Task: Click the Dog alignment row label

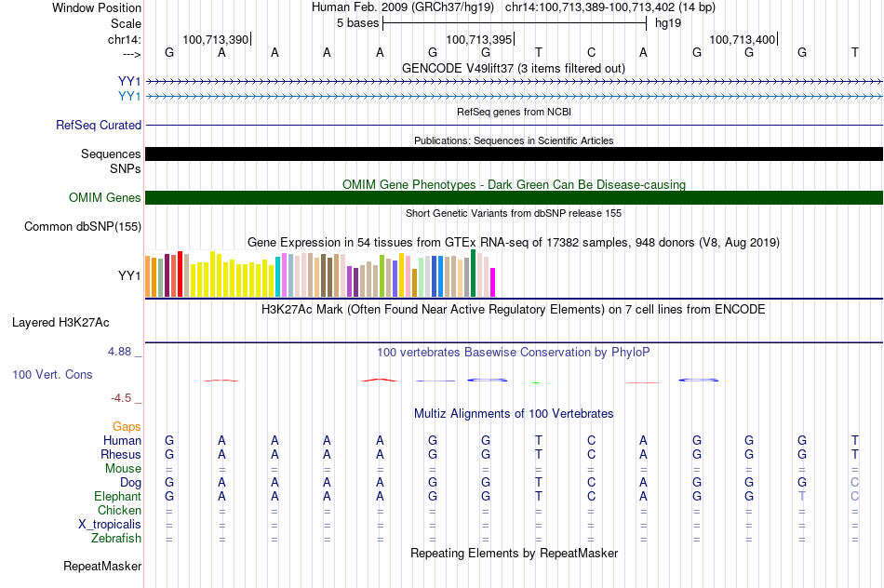Action: [x=130, y=483]
